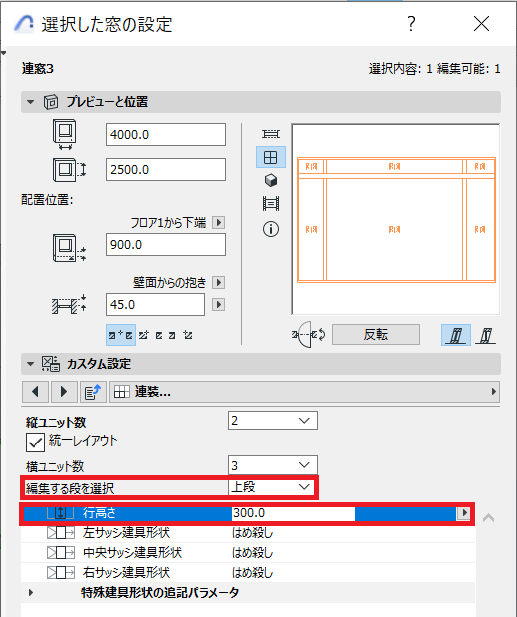Select the first reveal anchor toggle

[x=121, y=335]
